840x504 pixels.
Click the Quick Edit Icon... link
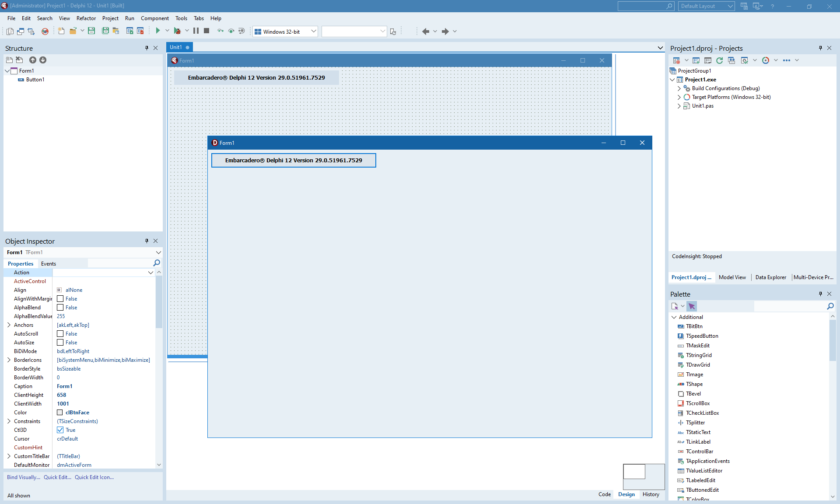pyautogui.click(x=94, y=477)
